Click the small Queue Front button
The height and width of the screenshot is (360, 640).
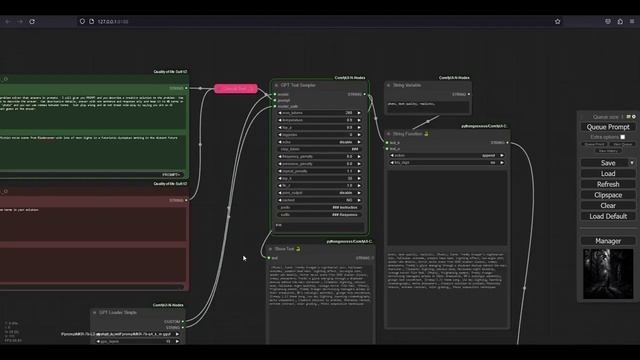594,144
